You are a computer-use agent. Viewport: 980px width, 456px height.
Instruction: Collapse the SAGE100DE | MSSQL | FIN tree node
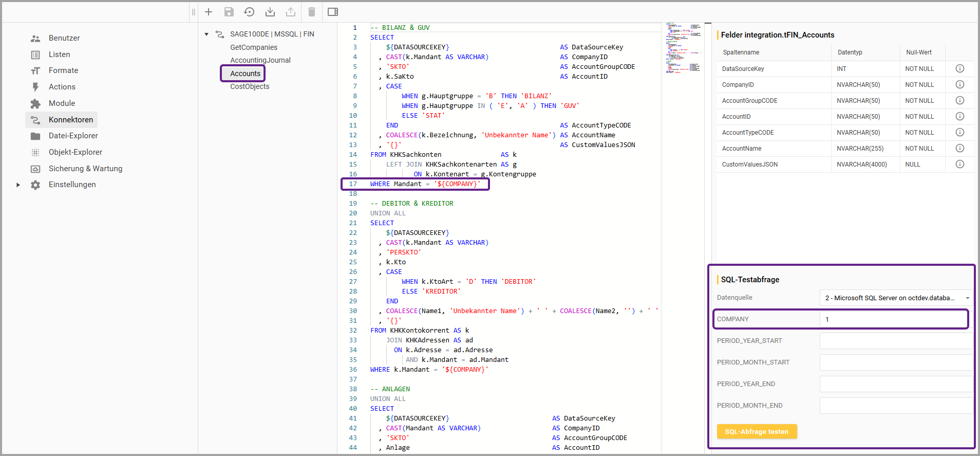click(x=206, y=34)
